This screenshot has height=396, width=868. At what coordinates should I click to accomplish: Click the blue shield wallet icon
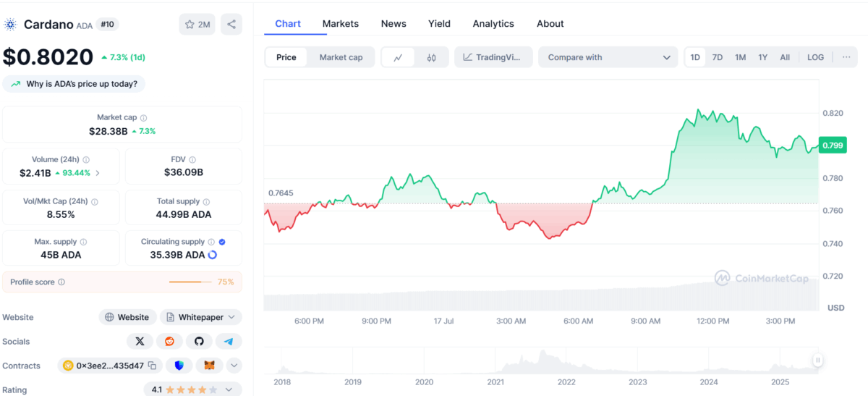click(179, 366)
